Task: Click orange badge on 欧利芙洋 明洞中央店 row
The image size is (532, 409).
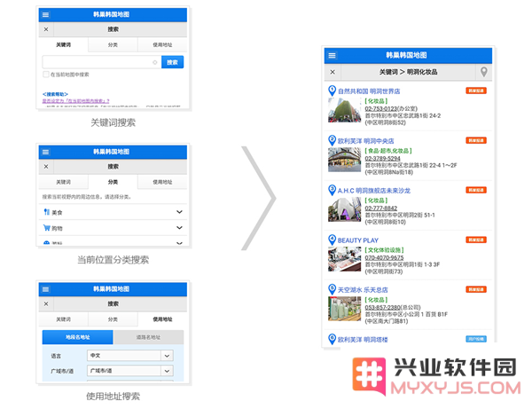Action: [x=476, y=140]
